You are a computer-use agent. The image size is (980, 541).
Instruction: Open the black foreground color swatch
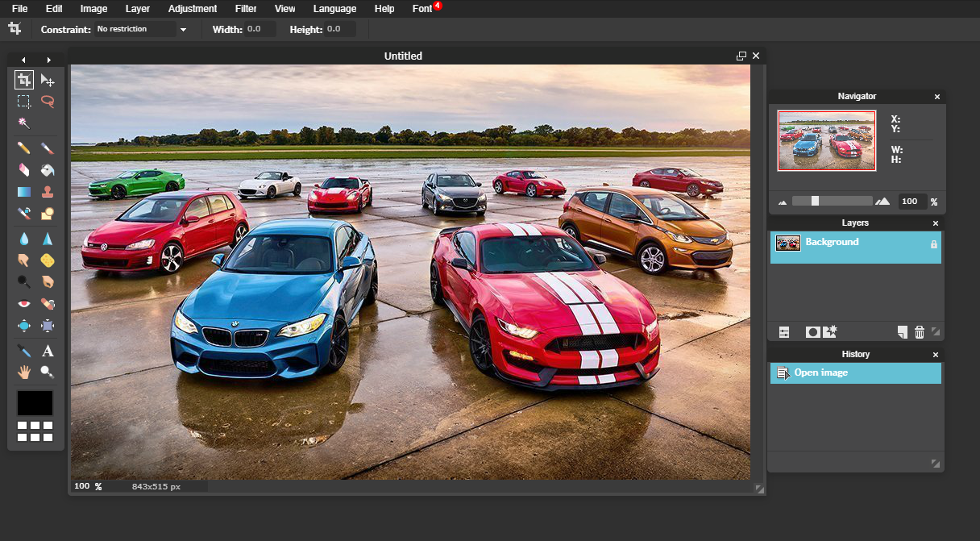point(35,402)
